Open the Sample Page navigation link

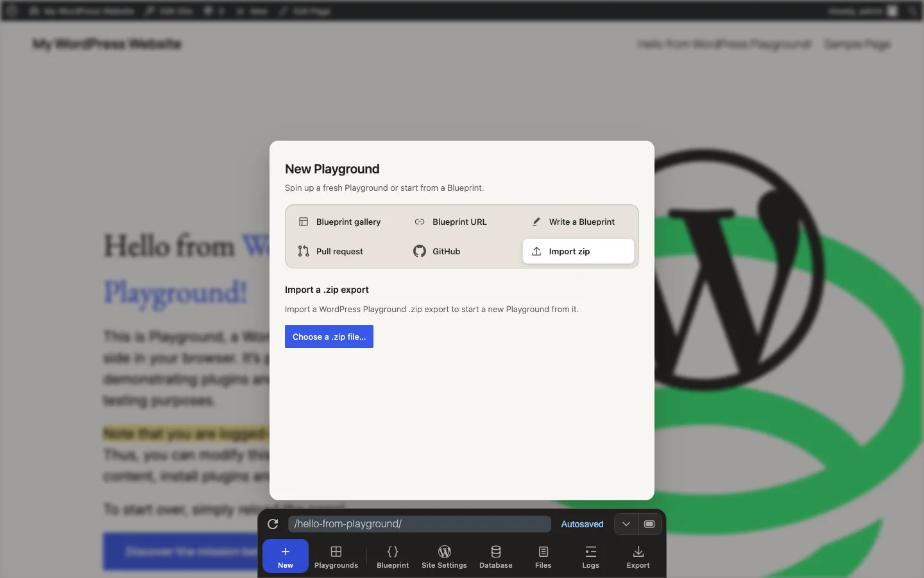click(x=857, y=44)
